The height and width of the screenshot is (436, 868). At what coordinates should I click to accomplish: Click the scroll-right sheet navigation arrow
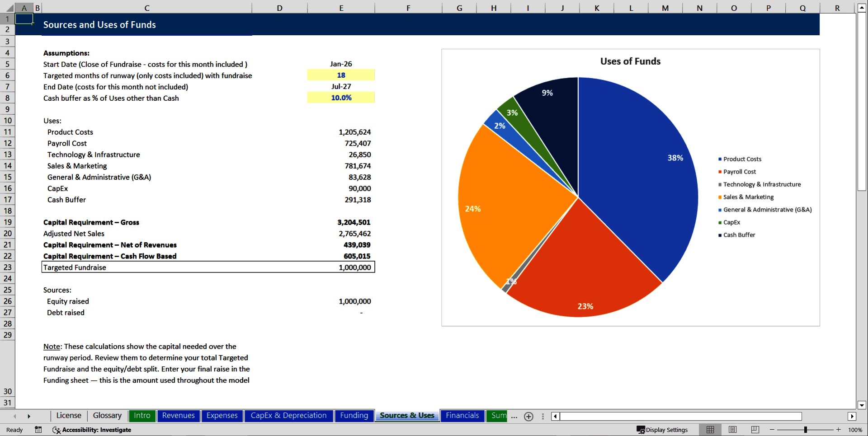[x=29, y=416]
